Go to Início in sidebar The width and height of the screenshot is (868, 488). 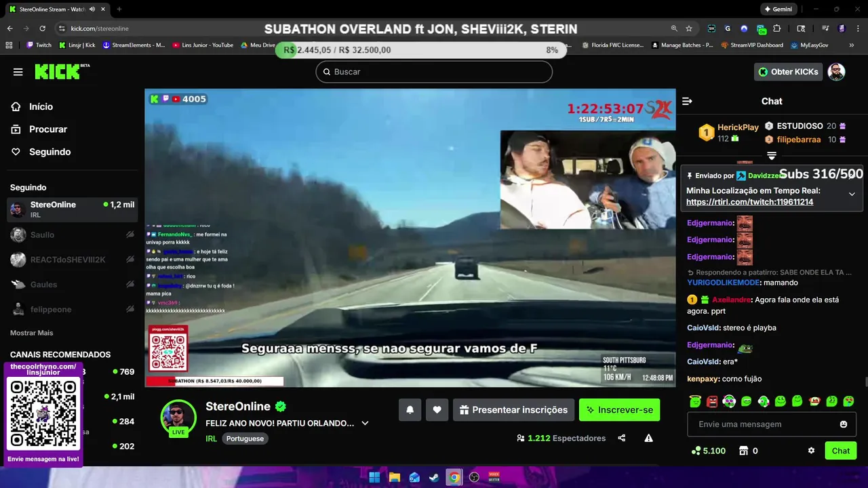(x=41, y=106)
